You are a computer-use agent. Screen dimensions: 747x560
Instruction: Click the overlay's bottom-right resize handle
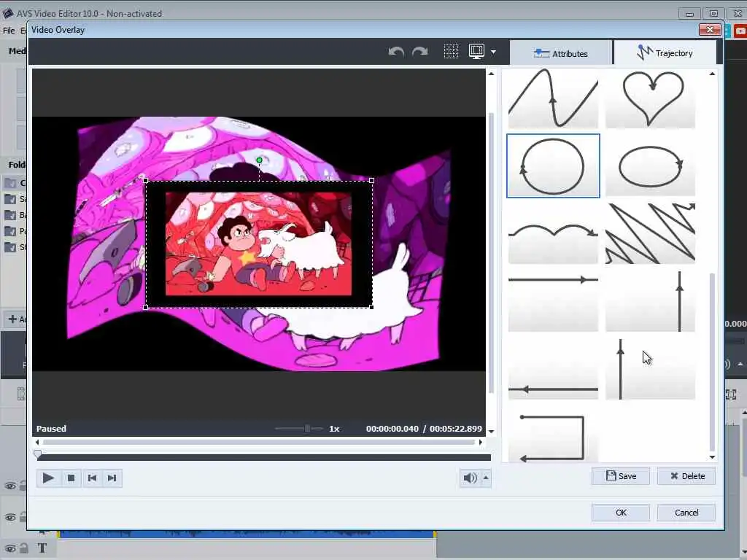point(371,307)
